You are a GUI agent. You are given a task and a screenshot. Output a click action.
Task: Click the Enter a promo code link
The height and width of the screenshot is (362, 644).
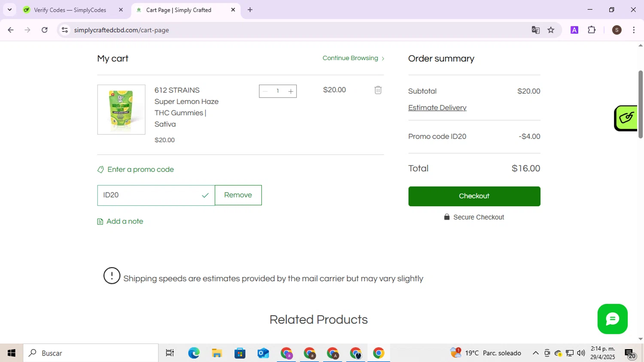click(x=136, y=170)
